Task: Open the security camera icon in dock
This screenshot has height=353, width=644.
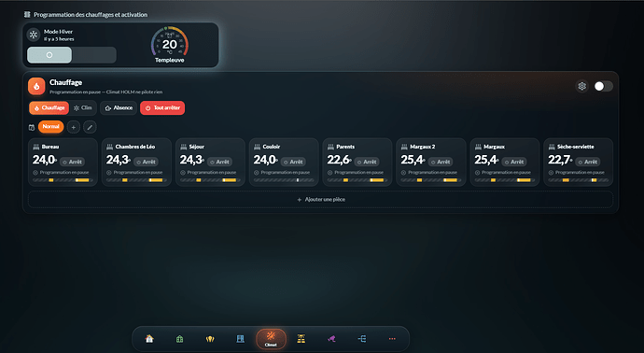Action: click(x=331, y=339)
